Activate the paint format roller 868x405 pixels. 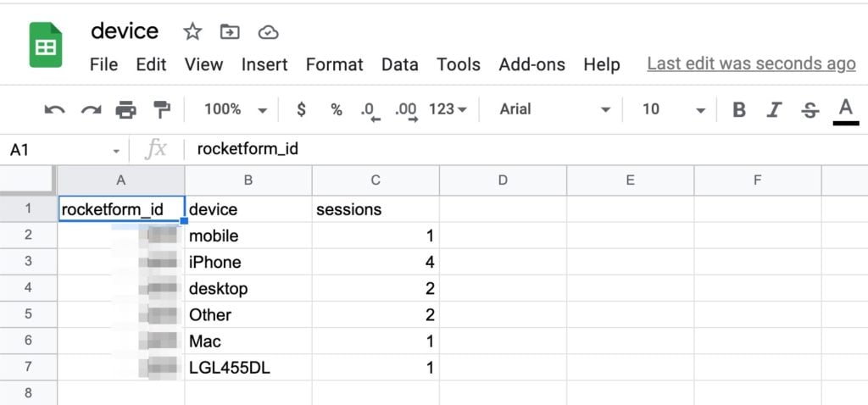[x=161, y=109]
